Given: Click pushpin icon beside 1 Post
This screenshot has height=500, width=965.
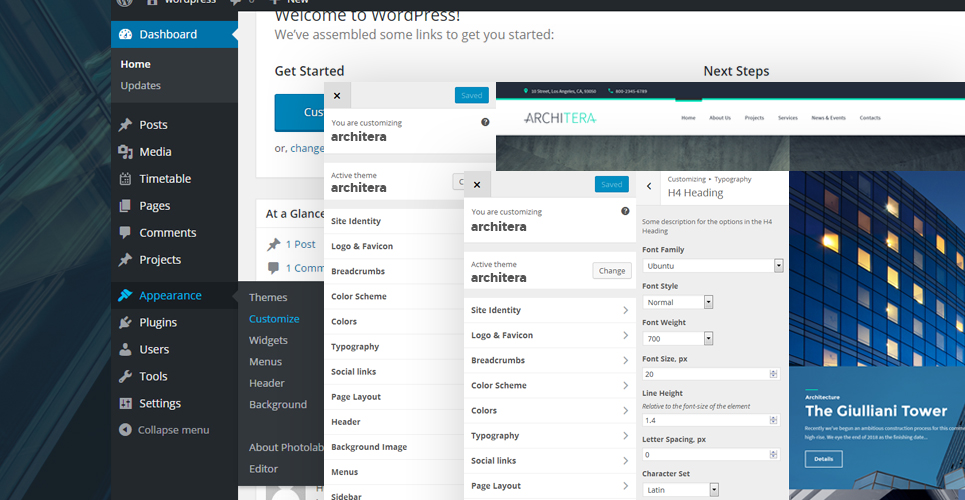Looking at the screenshot, I should pyautogui.click(x=274, y=245).
